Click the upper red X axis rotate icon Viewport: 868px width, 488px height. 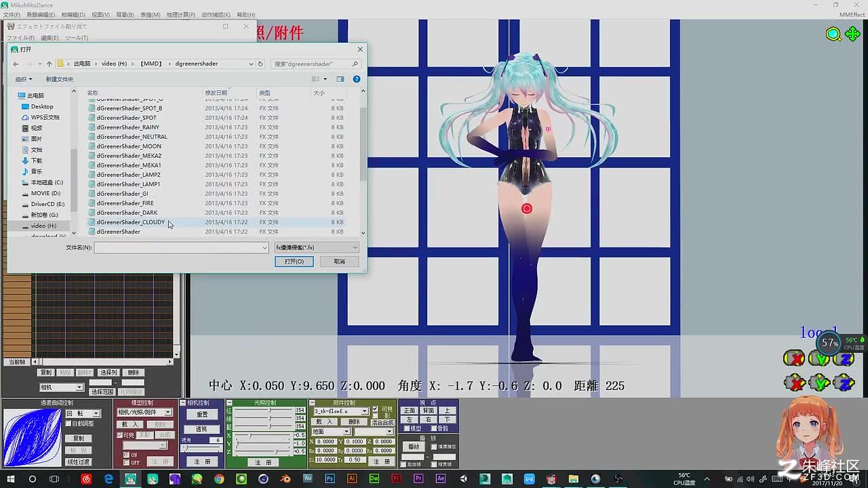point(794,359)
